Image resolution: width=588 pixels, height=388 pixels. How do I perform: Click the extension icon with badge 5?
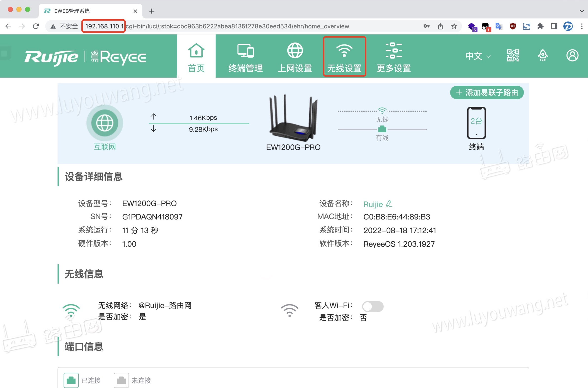472,27
